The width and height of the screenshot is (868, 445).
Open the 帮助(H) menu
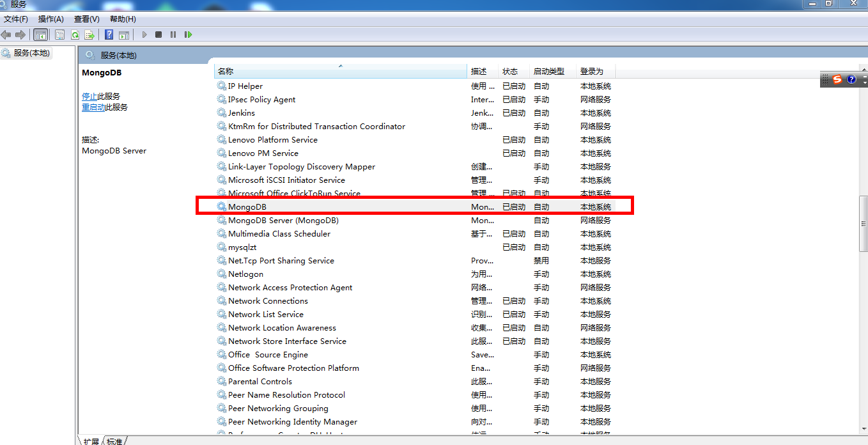[123, 19]
